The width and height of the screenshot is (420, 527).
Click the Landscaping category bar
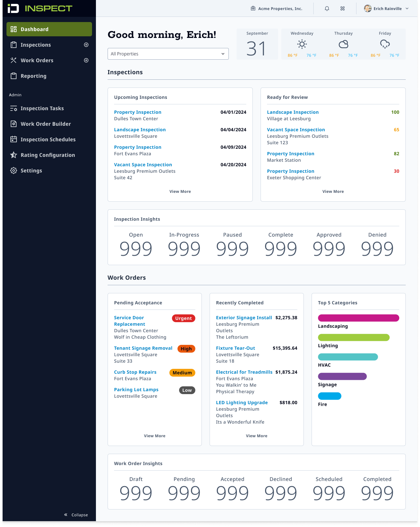tap(358, 318)
